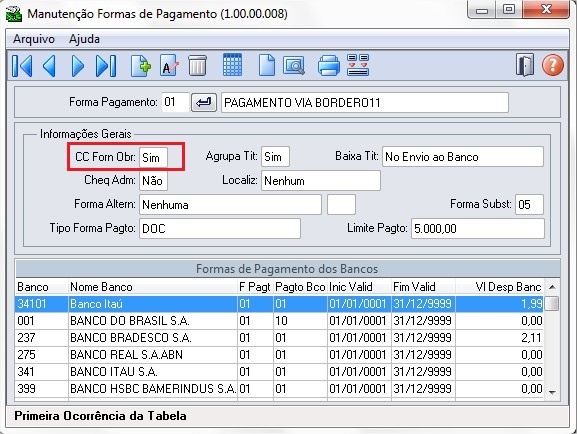This screenshot has width=577, height=434.
Task: Click the PAGAMENTO VIA BORDERO11 description field
Action: click(x=365, y=102)
